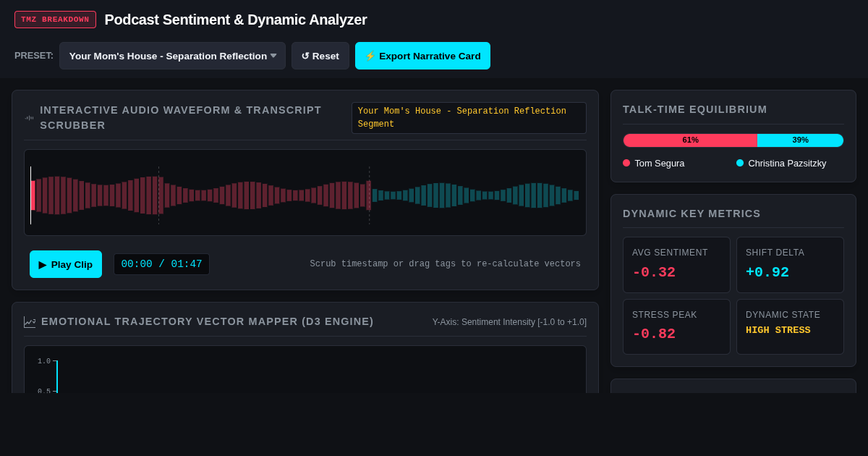
Task: Click the Talk-Time Equilibrium heading
Action: coord(695,109)
